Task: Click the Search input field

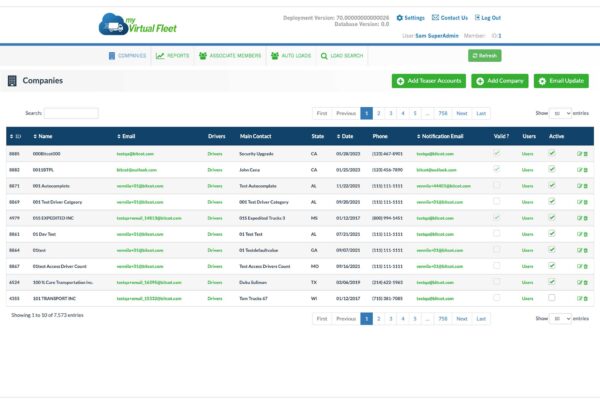Action: (71, 114)
